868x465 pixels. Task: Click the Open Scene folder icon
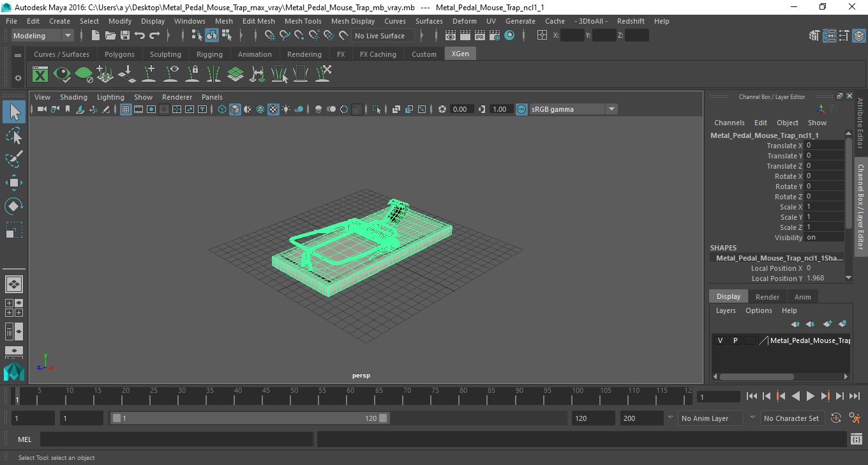(110, 36)
